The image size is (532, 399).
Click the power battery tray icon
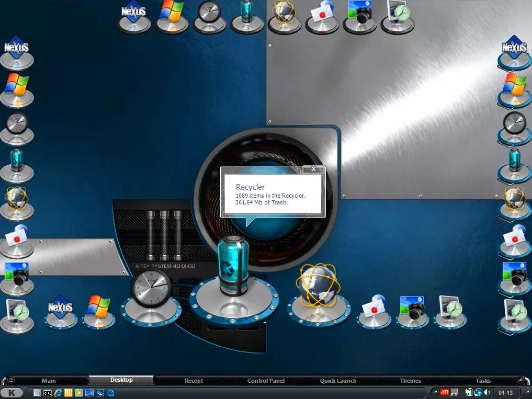469,393
